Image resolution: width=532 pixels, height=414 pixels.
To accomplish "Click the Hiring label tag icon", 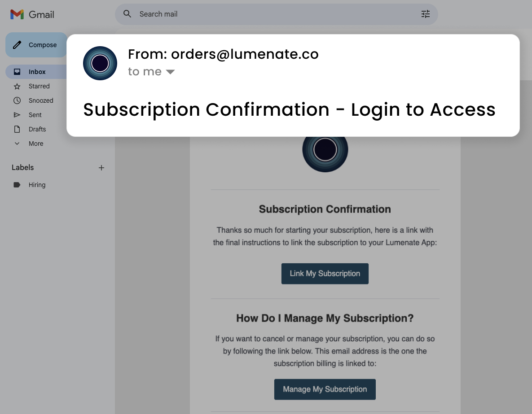I will [17, 185].
